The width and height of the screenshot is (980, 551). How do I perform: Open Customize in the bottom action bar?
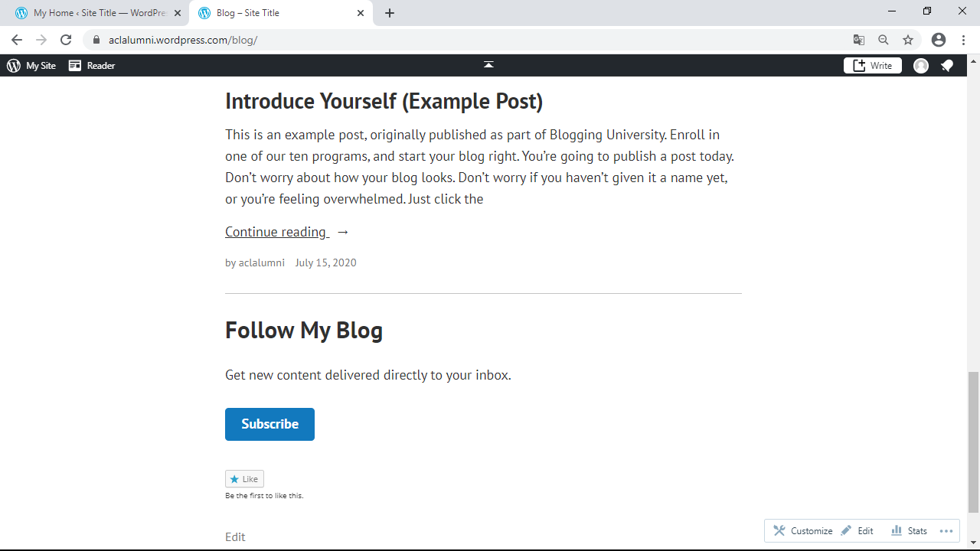[x=803, y=531]
